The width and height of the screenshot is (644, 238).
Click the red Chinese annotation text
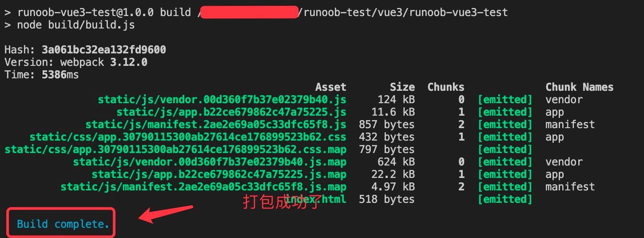point(282,202)
